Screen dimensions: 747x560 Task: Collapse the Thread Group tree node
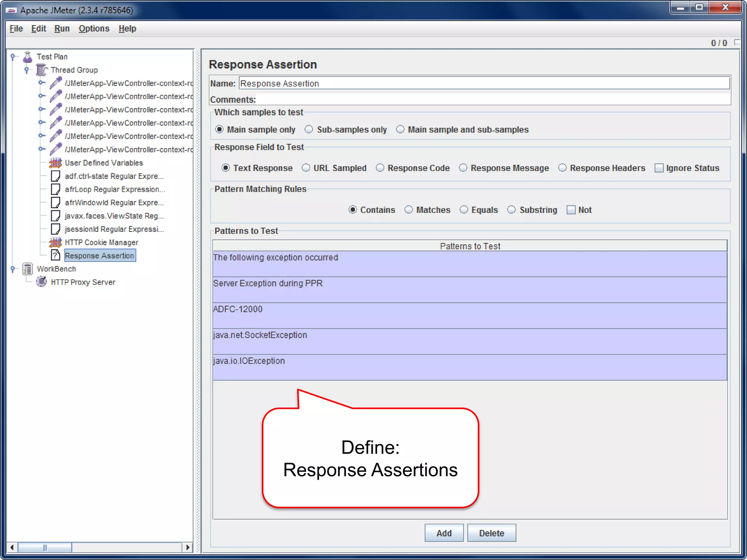click(x=27, y=70)
